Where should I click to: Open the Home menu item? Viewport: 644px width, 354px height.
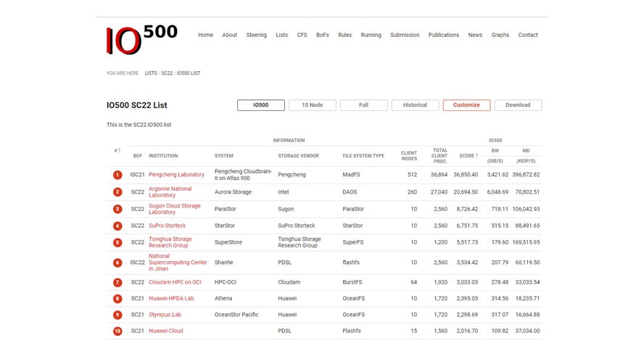205,35
